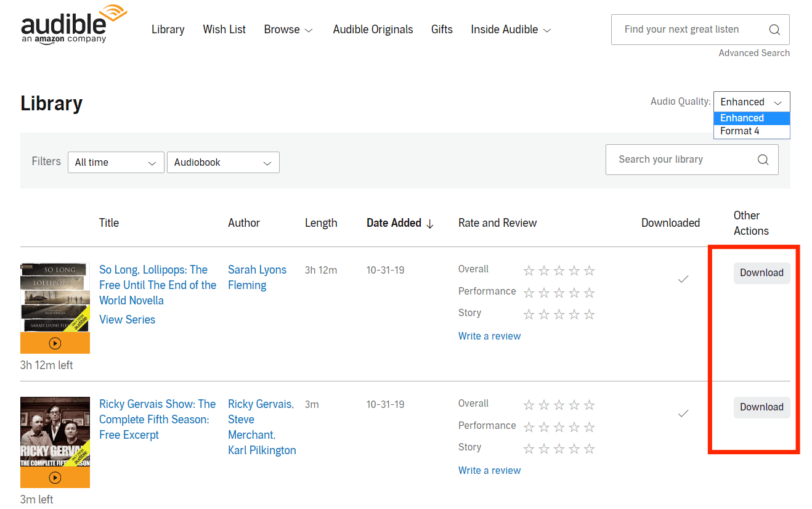Rate Ricky Gervais Show Story five stars
Screen dimensions: 812x509
click(589, 449)
